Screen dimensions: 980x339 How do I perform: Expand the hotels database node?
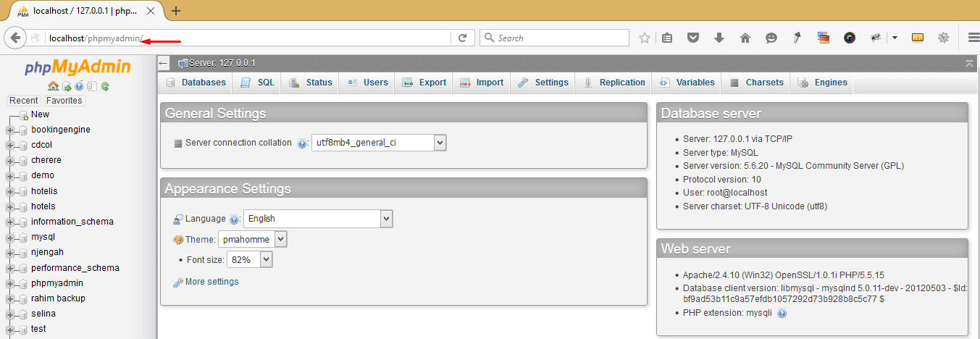point(10,207)
